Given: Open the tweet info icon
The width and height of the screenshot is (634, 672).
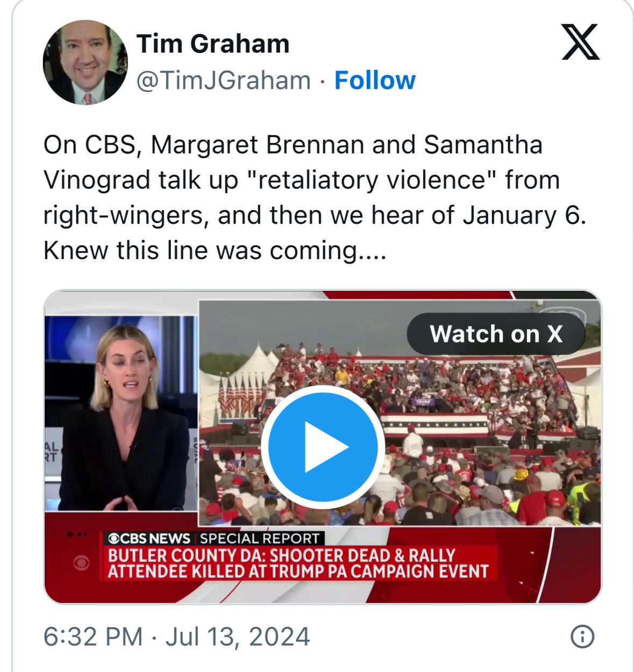Looking at the screenshot, I should tap(582, 637).
